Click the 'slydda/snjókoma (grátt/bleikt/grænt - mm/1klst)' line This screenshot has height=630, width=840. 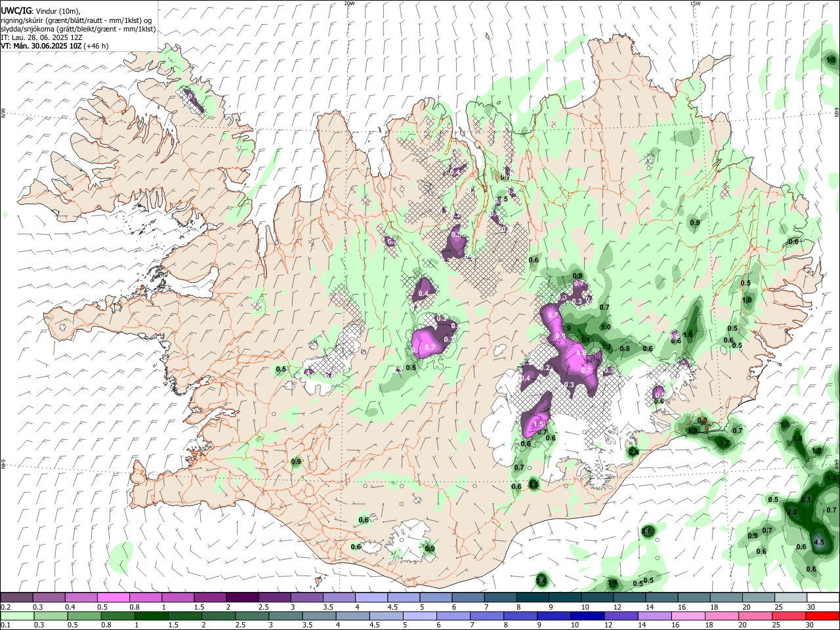coord(78,29)
